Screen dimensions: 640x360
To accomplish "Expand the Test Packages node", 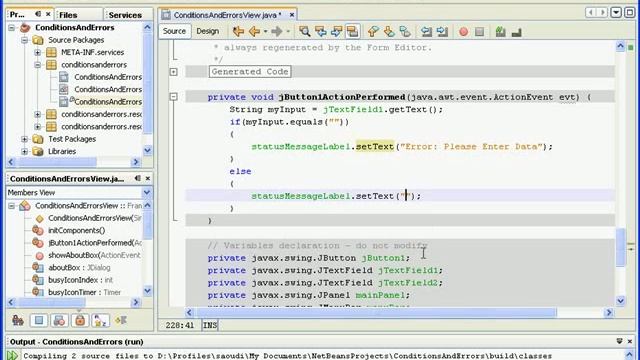I will [x=24, y=139].
